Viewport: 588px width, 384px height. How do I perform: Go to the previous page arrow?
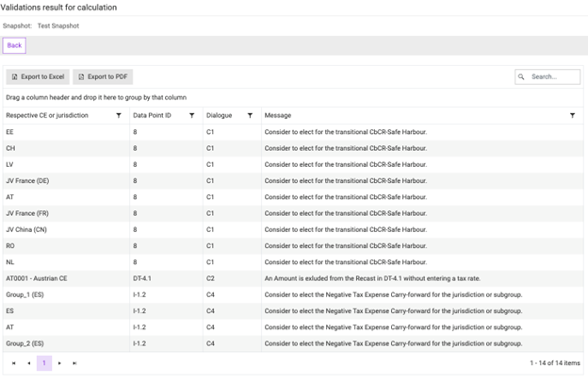pyautogui.click(x=28, y=362)
